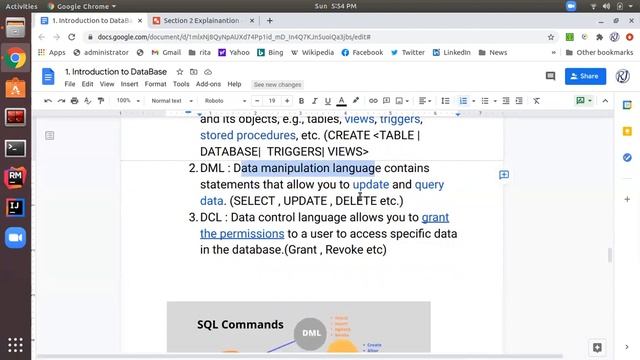The width and height of the screenshot is (640, 360).
Task: Click the Redo arrow in toolbar
Action: coord(61,101)
